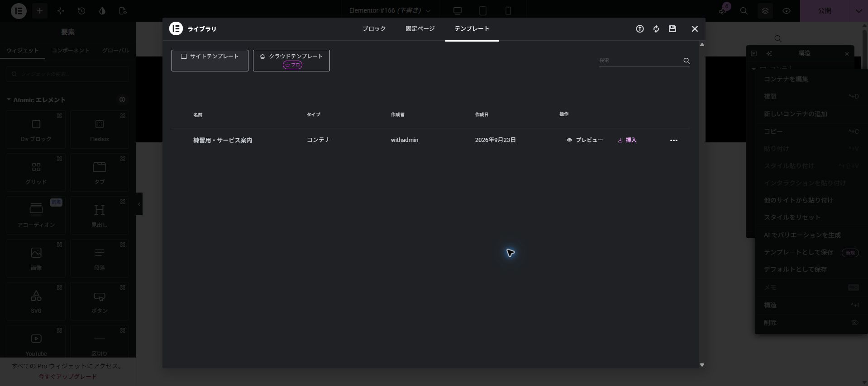Switch to tablet device view

(483, 11)
